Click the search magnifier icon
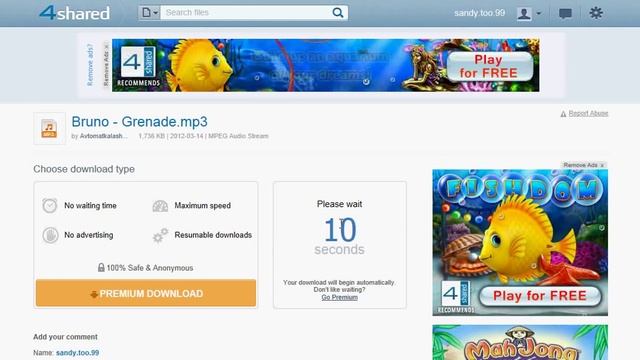The width and height of the screenshot is (640, 360). pos(338,13)
